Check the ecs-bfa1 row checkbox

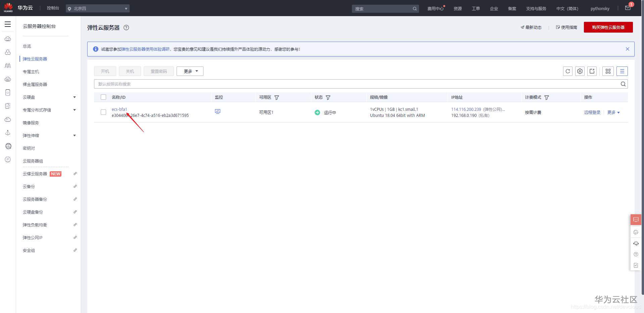click(x=103, y=112)
